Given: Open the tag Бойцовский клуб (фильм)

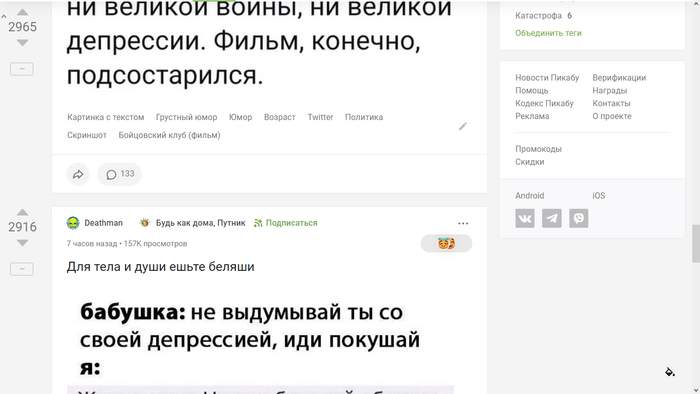Looking at the screenshot, I should (x=169, y=135).
